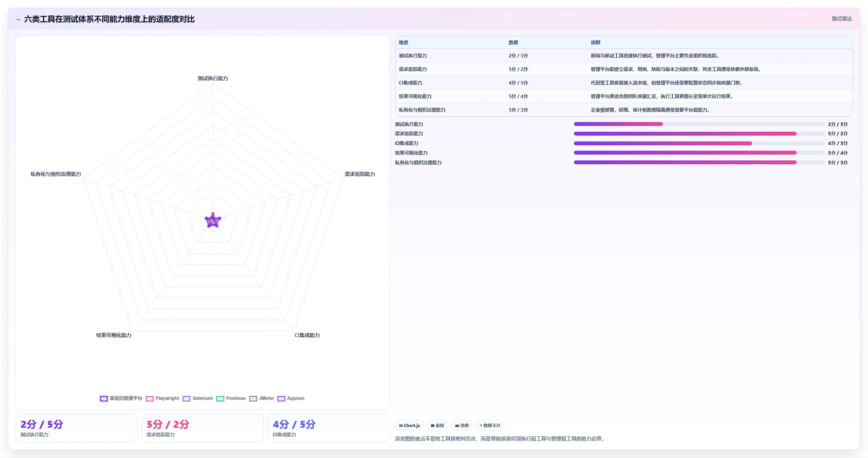Click description starting 代码型工具容易接入流水线

point(666,83)
